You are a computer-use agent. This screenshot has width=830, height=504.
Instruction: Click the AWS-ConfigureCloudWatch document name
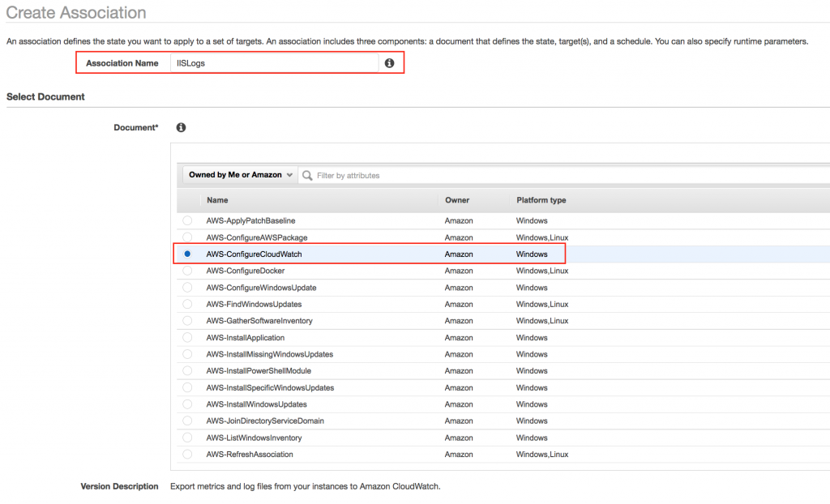pyautogui.click(x=254, y=254)
